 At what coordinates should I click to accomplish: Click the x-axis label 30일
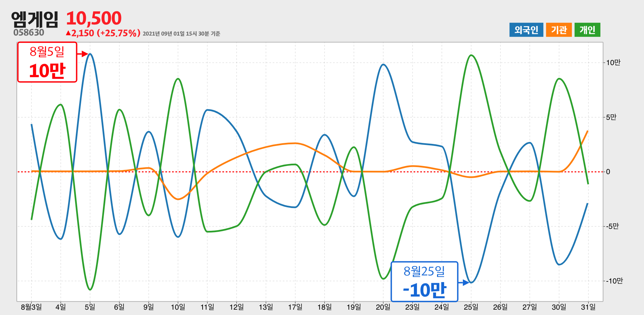click(559, 307)
